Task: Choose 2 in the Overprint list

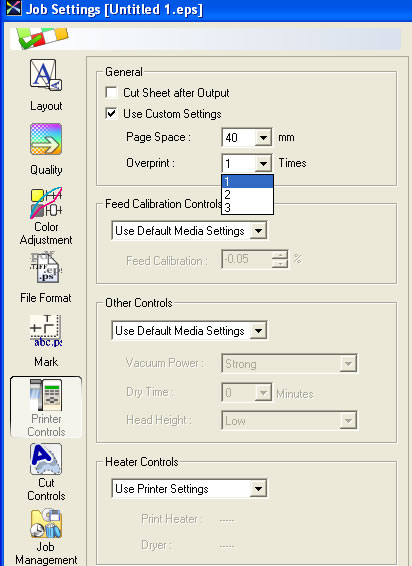Action: [247, 195]
